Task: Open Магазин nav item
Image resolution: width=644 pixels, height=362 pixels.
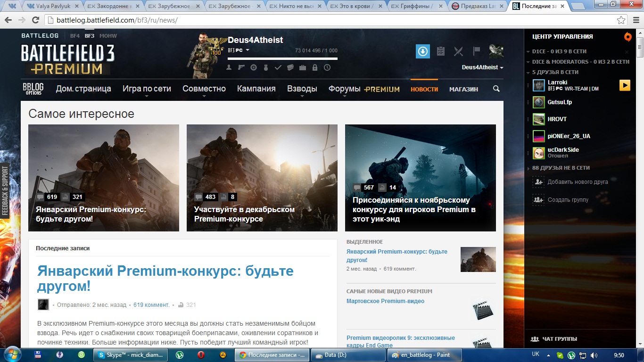Action: (x=463, y=89)
